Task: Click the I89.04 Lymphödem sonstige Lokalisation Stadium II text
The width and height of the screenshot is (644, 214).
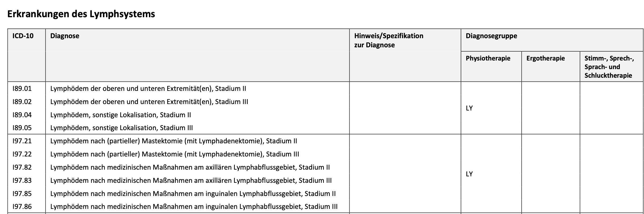Action: point(120,115)
